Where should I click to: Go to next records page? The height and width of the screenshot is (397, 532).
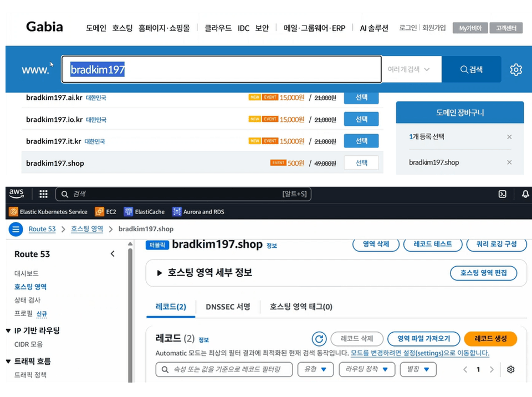click(x=492, y=369)
